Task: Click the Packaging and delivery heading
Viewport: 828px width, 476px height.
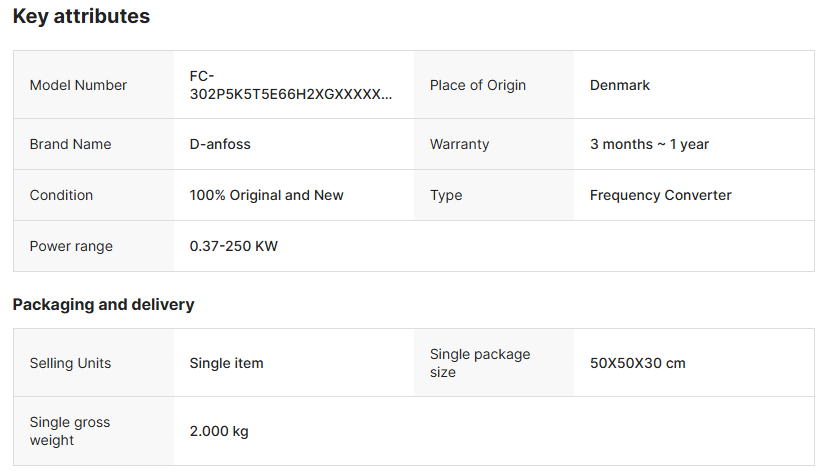Action: (x=103, y=305)
